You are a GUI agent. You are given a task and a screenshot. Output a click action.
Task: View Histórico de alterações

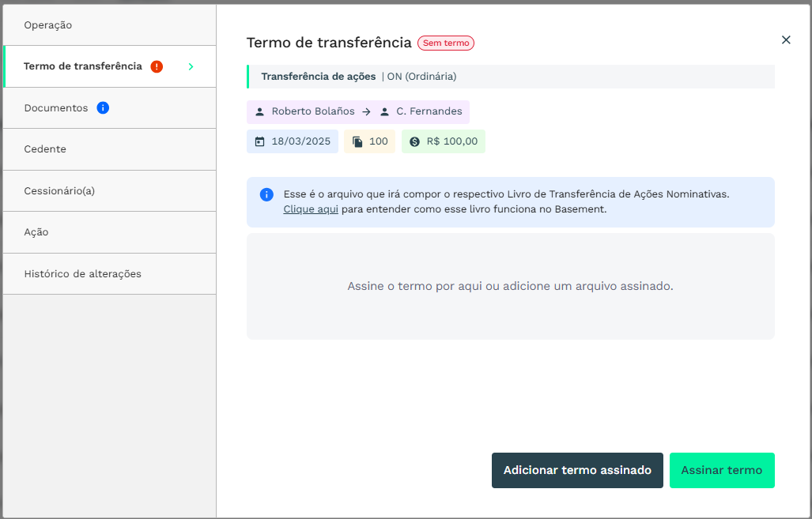point(83,274)
